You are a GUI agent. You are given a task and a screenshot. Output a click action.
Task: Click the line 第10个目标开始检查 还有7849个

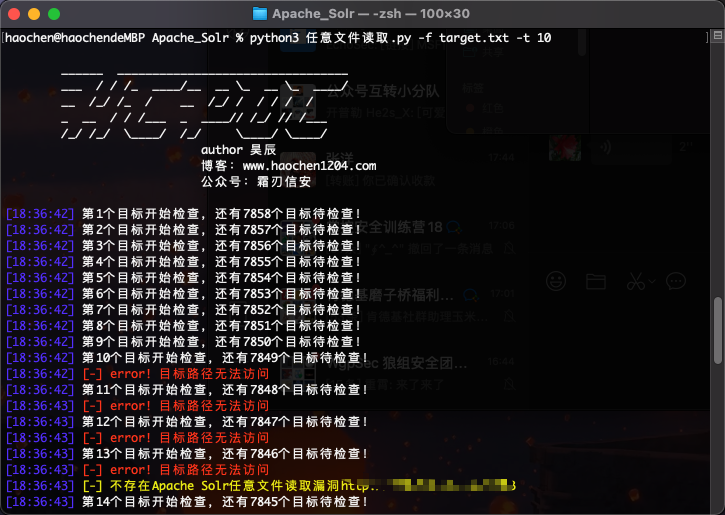click(x=187, y=358)
